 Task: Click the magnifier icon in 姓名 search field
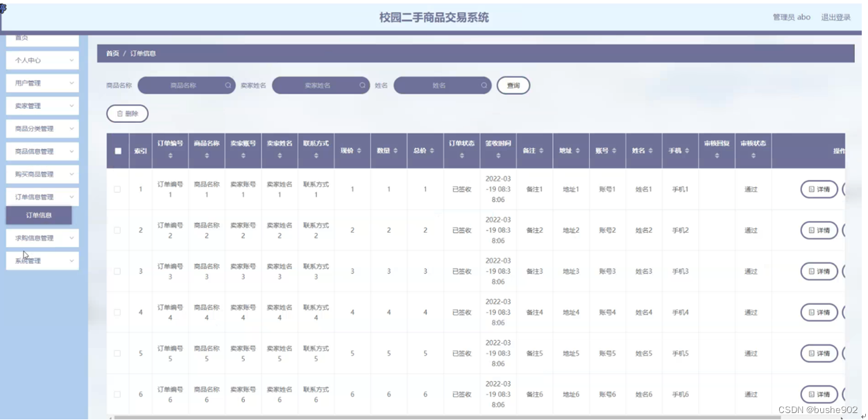(x=484, y=85)
